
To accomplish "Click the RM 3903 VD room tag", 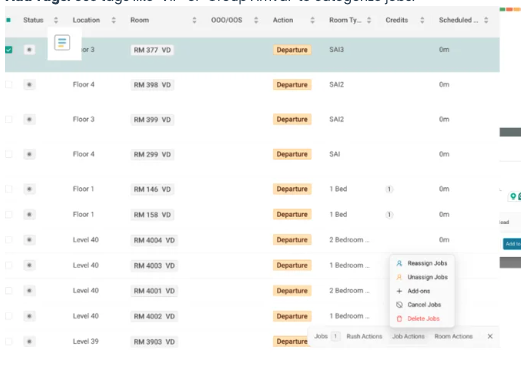I will point(154,342).
